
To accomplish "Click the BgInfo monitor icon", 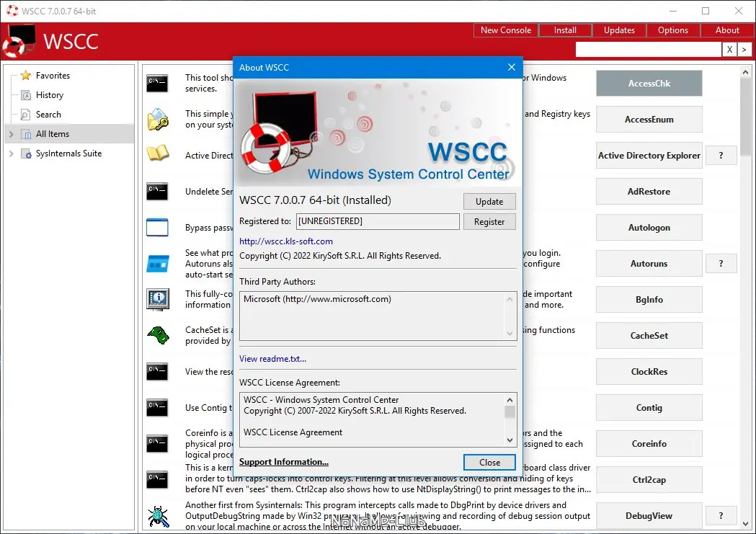I will [x=158, y=299].
